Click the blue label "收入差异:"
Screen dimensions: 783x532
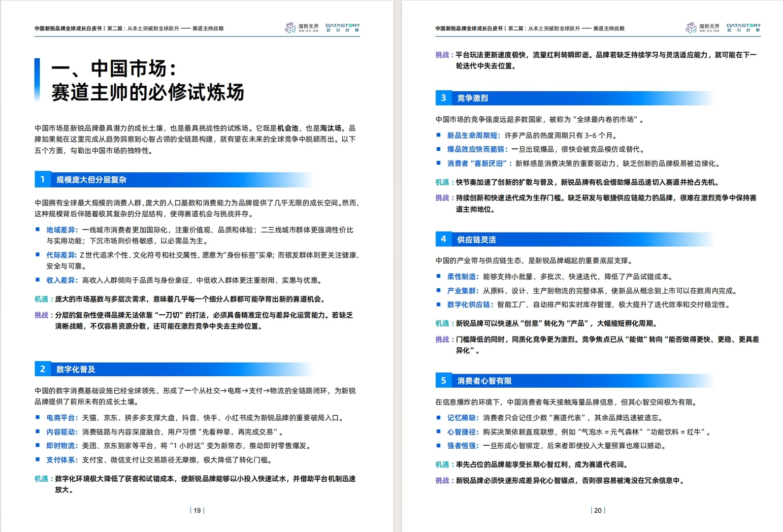62,280
